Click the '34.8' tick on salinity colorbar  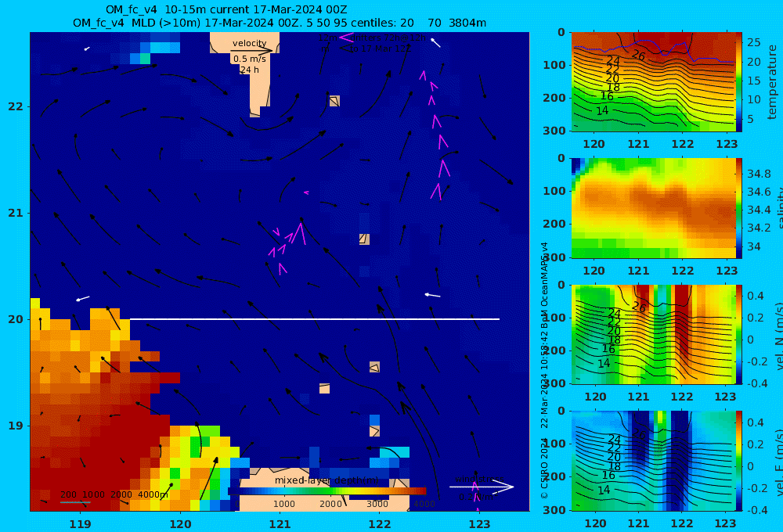759,174
